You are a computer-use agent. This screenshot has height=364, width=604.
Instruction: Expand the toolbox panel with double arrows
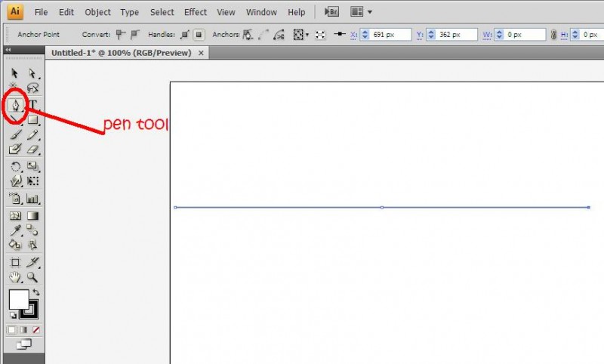tap(8, 50)
